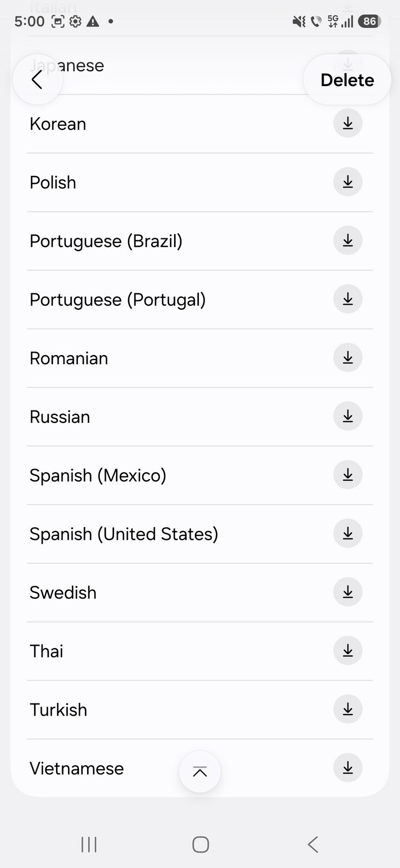
Task: Download the Turkish language pack
Action: pos(348,709)
